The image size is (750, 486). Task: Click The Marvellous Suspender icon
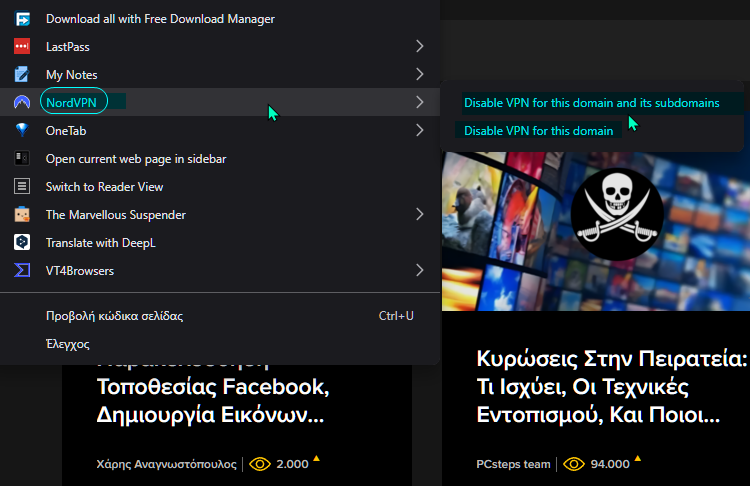point(22,214)
